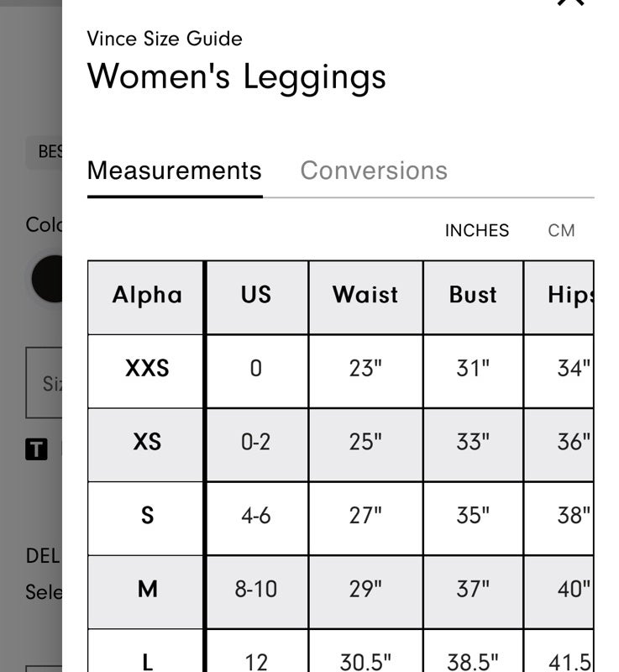Select the Measurements tab
This screenshot has height=672, width=619.
pyautogui.click(x=175, y=171)
